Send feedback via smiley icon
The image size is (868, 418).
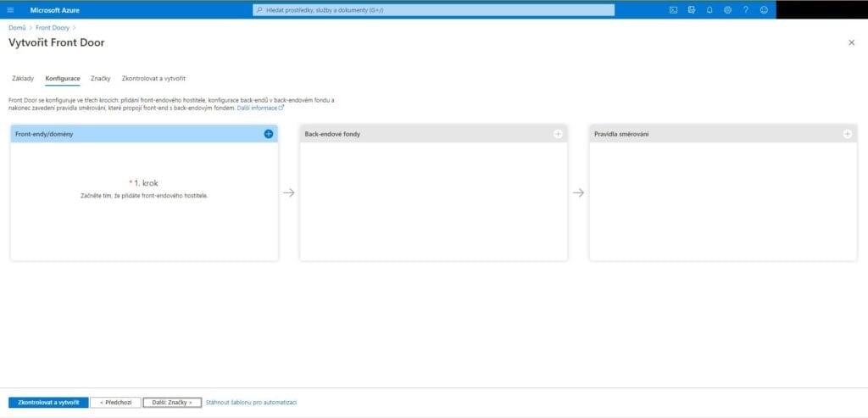(764, 10)
